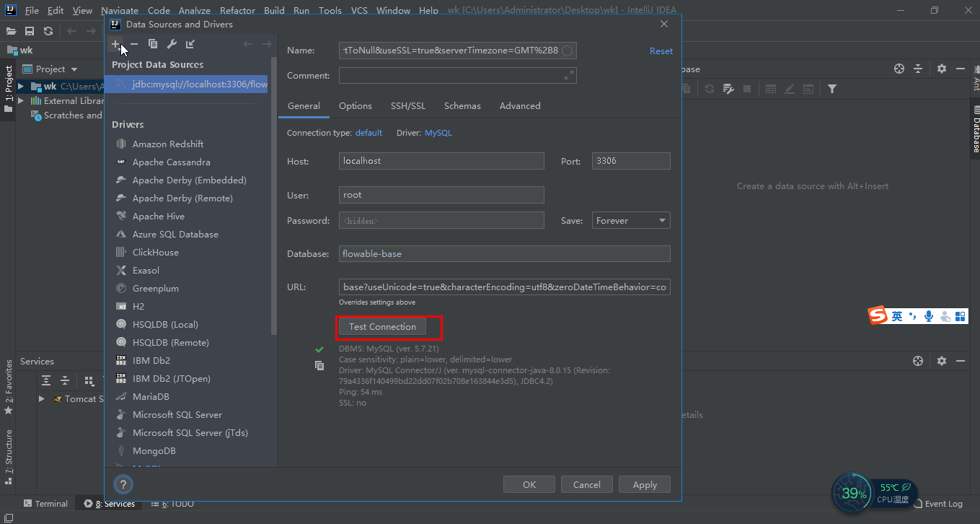Switch to the Advanced tab
This screenshot has width=980, height=524.
(x=520, y=106)
